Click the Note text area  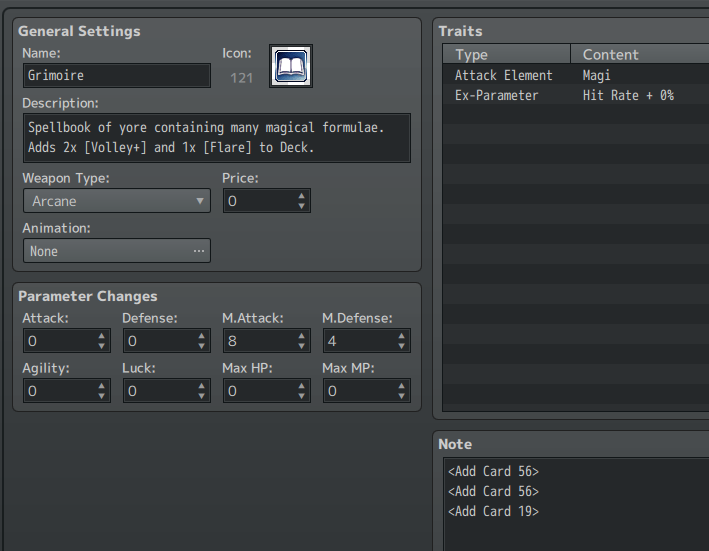[x=577, y=504]
